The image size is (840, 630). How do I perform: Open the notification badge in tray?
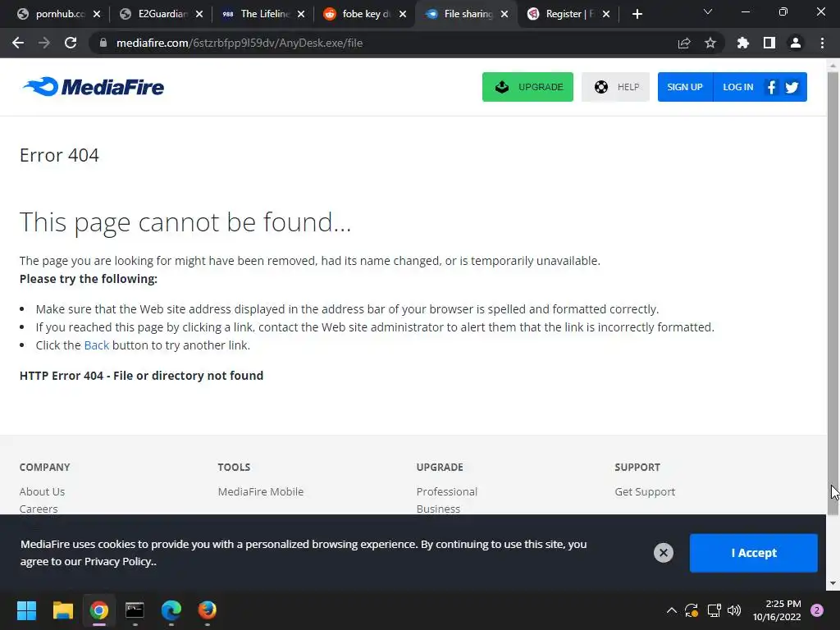pos(817,610)
